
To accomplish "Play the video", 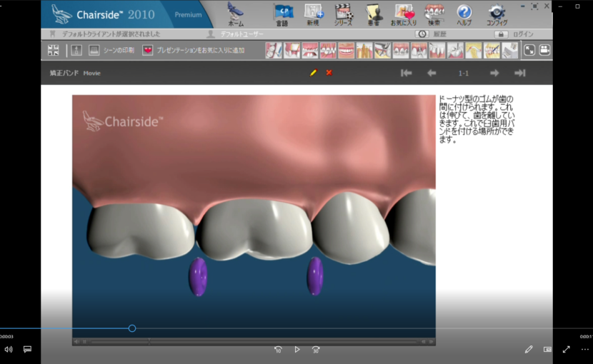I will pos(297,350).
